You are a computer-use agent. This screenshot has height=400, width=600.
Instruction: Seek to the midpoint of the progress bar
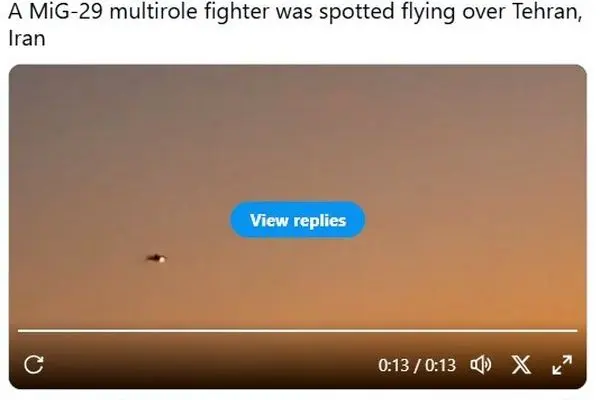(297, 330)
